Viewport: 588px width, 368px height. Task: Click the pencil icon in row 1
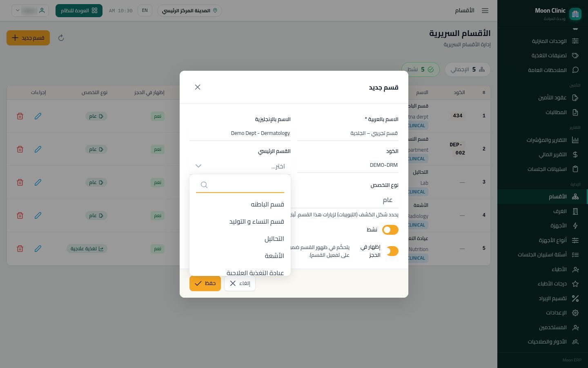[38, 116]
